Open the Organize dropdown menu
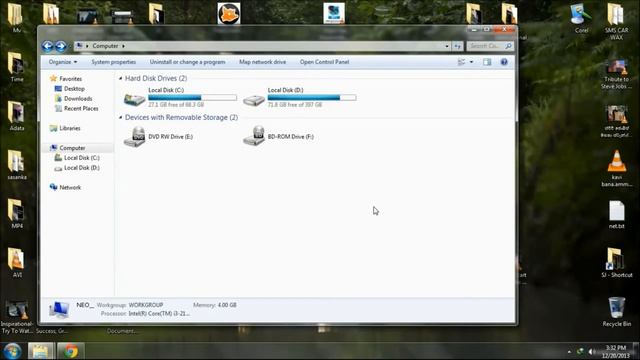 click(63, 62)
